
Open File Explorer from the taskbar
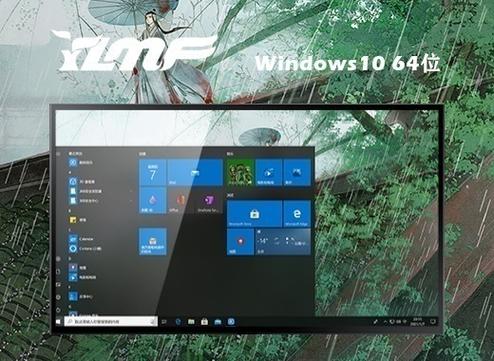[191, 322]
